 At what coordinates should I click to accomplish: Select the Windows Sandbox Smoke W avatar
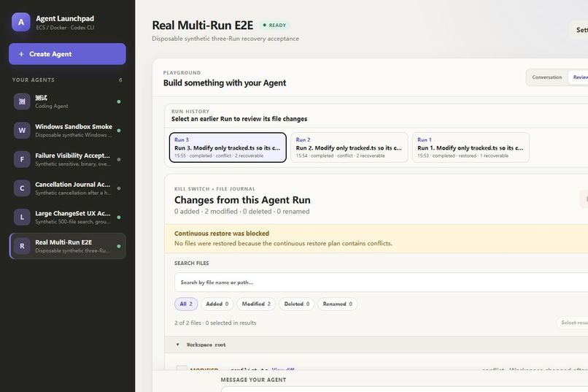(x=22, y=131)
